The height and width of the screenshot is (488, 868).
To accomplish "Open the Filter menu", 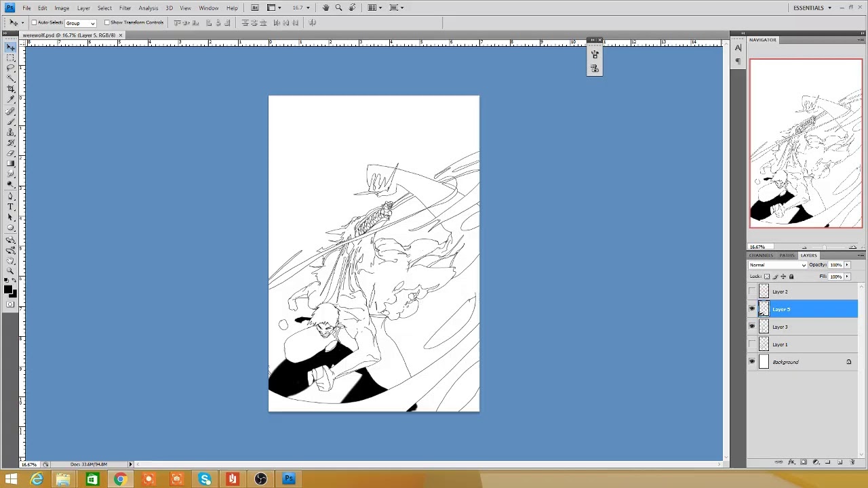I will point(125,8).
